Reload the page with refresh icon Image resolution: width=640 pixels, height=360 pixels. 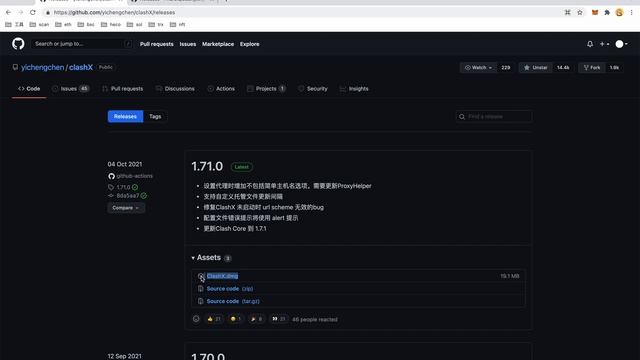tap(33, 13)
